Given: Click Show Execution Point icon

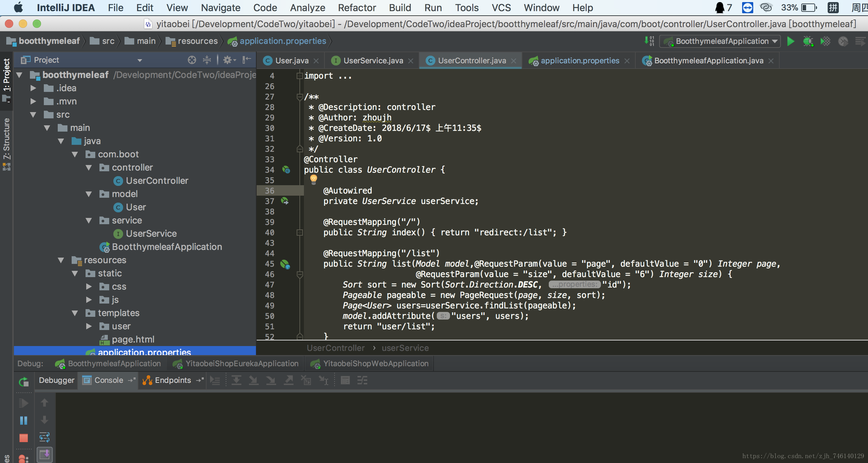Looking at the screenshot, I should pos(215,380).
